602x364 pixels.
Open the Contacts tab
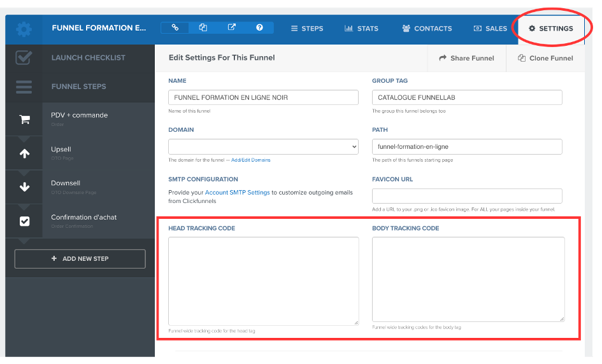[427, 29]
